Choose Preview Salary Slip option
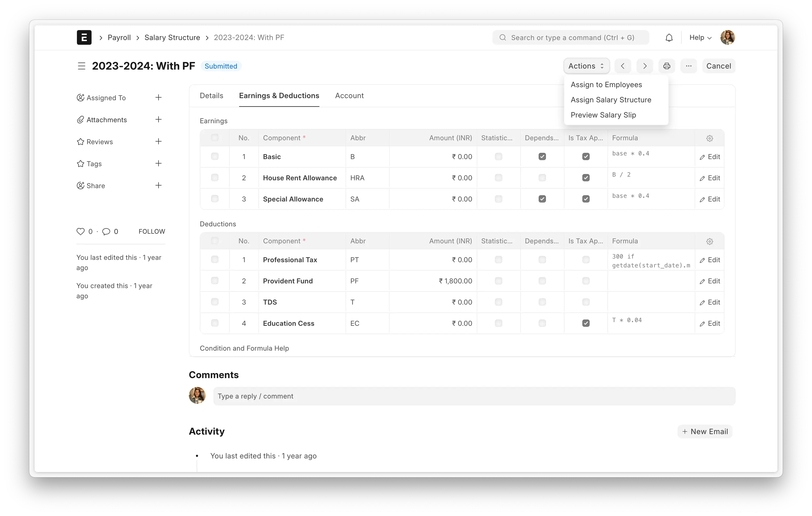 coord(603,115)
